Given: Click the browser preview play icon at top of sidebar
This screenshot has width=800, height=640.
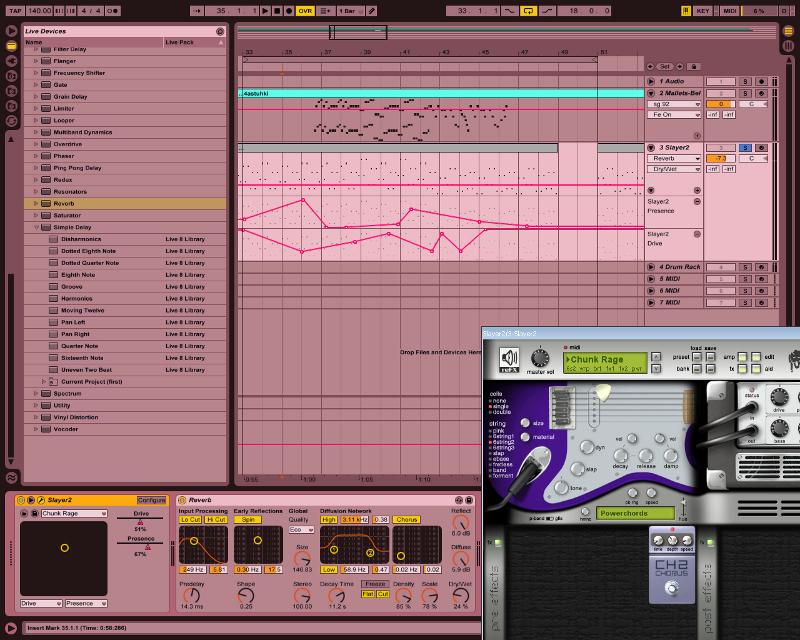Looking at the screenshot, I should [x=11, y=31].
